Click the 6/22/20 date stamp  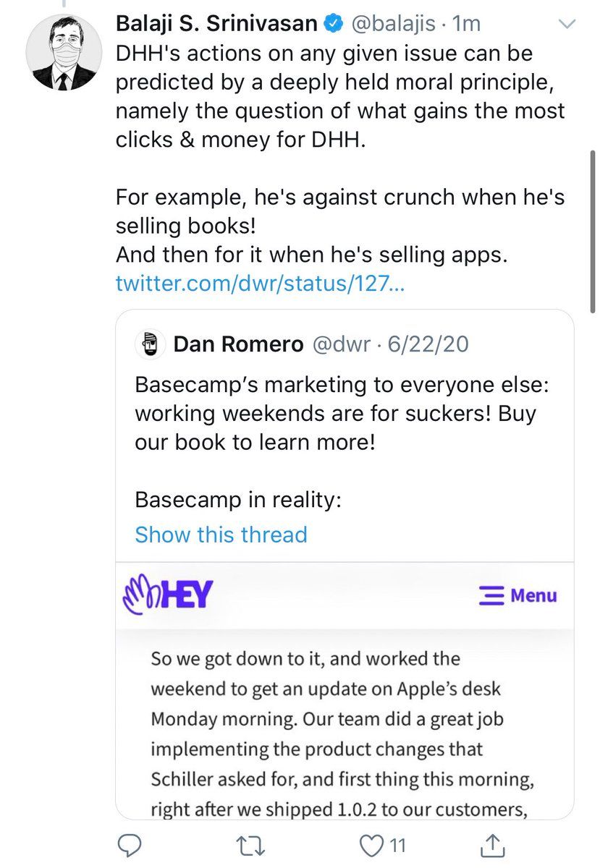[x=428, y=344]
